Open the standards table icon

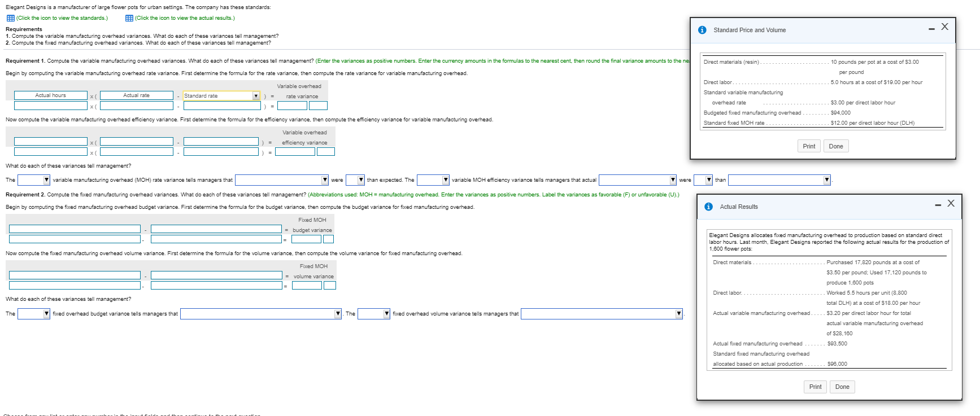(10, 18)
